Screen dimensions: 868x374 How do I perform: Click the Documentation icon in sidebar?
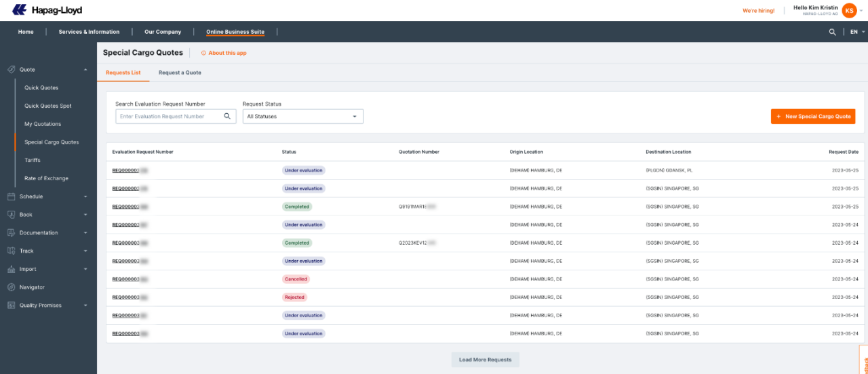point(12,232)
